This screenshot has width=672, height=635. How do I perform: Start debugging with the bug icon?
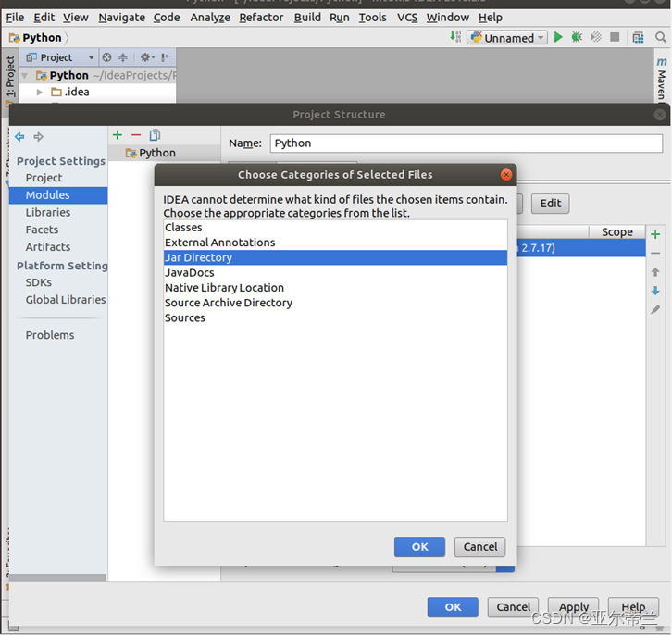[x=577, y=37]
